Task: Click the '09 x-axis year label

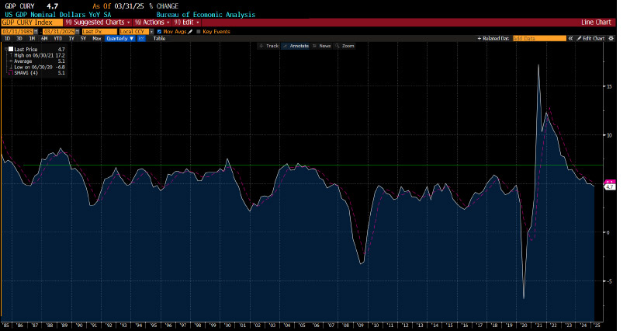Action: (360, 326)
